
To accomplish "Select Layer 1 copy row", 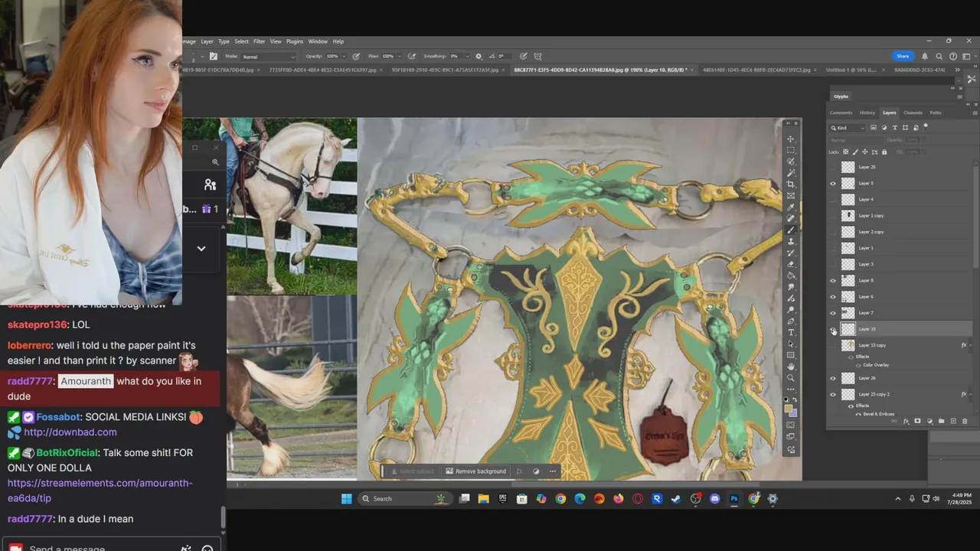I will click(x=902, y=216).
